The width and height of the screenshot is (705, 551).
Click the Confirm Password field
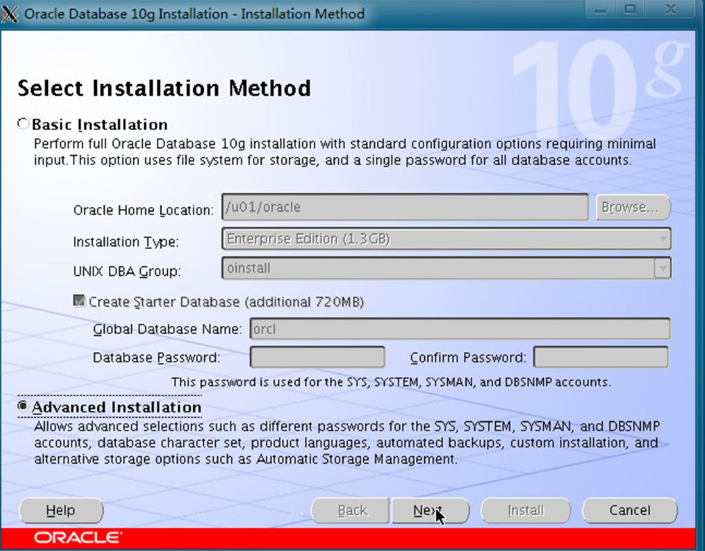coord(601,357)
